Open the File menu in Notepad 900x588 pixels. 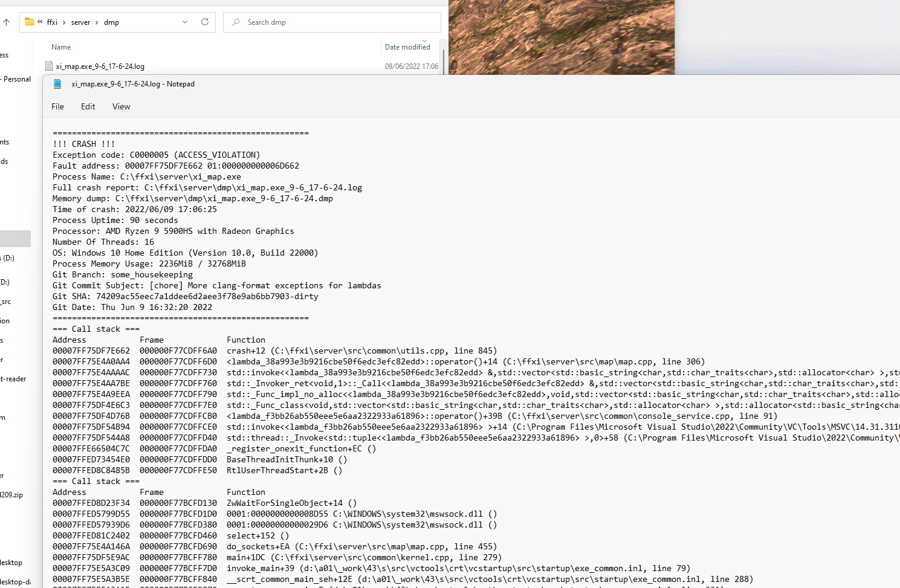coord(57,106)
